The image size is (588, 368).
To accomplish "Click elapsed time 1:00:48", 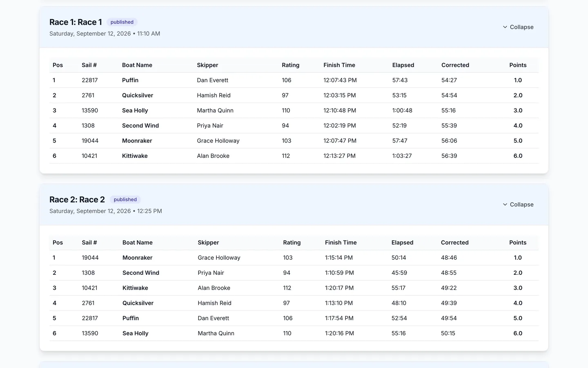I will 402,110.
